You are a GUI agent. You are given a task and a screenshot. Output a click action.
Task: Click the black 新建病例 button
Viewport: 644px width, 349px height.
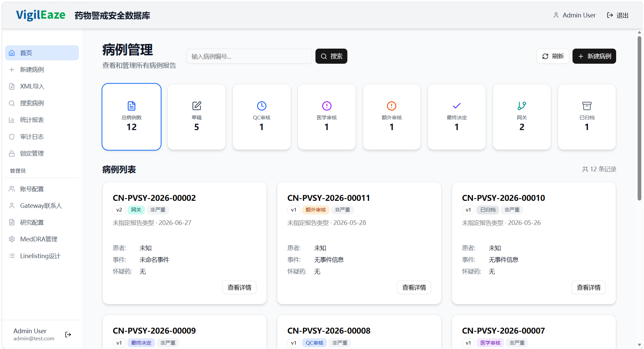pos(594,56)
